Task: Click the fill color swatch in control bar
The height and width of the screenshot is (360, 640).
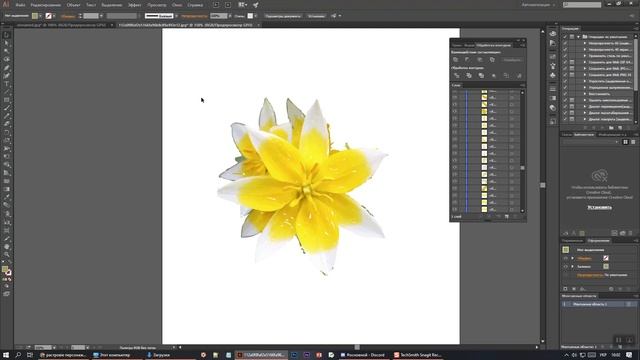Action: [35, 16]
